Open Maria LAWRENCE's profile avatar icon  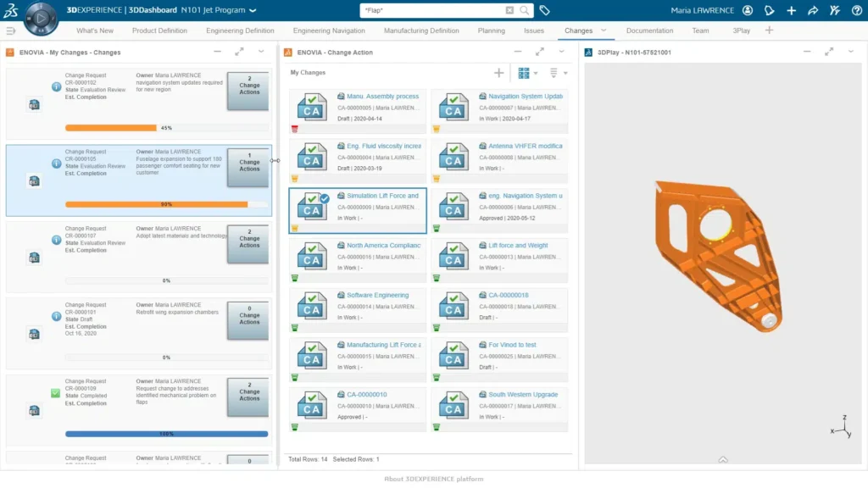click(x=748, y=10)
